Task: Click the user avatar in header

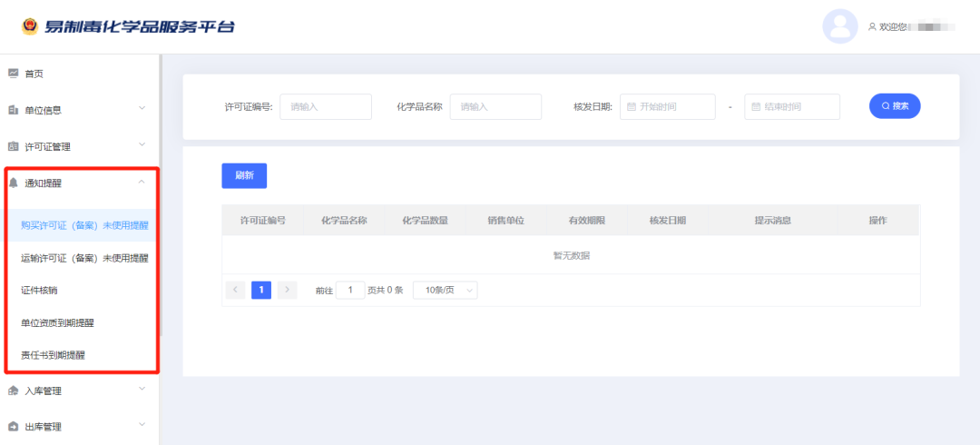Action: (839, 26)
